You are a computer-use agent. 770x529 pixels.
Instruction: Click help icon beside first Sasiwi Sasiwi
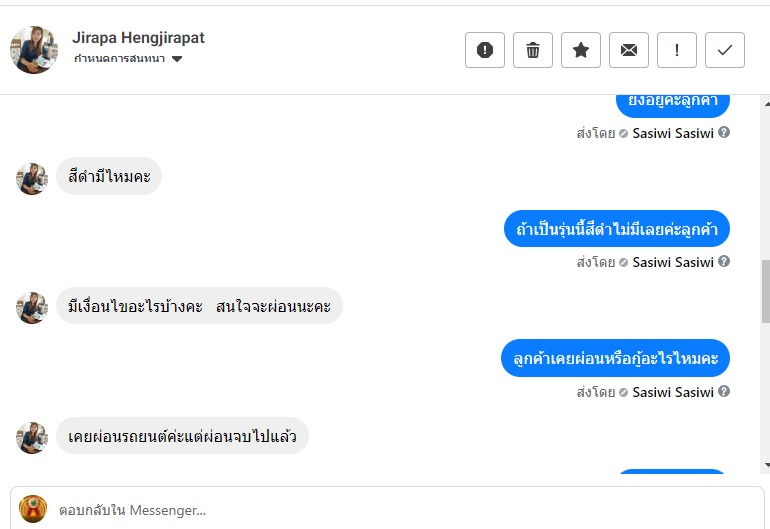[724, 132]
